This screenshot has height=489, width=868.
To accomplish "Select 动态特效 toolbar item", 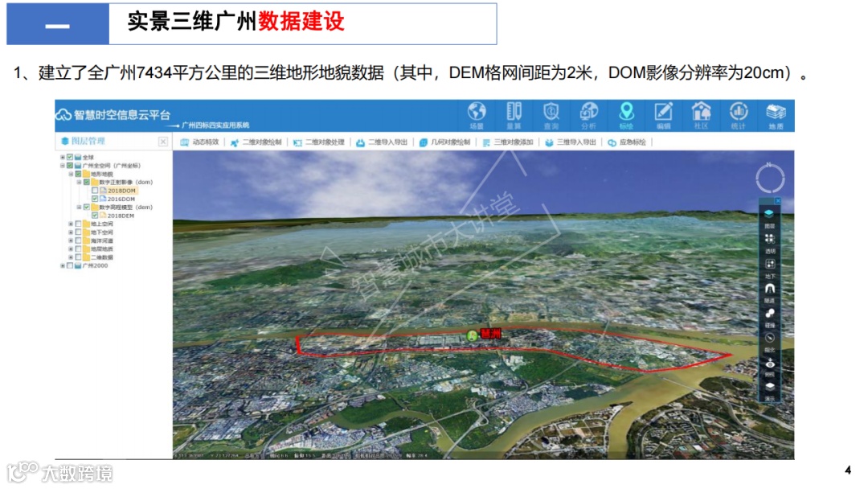I will pyautogui.click(x=200, y=142).
